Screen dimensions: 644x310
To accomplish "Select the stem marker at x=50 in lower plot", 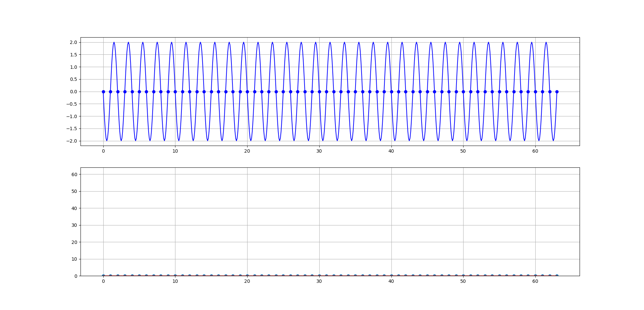I will [463, 276].
